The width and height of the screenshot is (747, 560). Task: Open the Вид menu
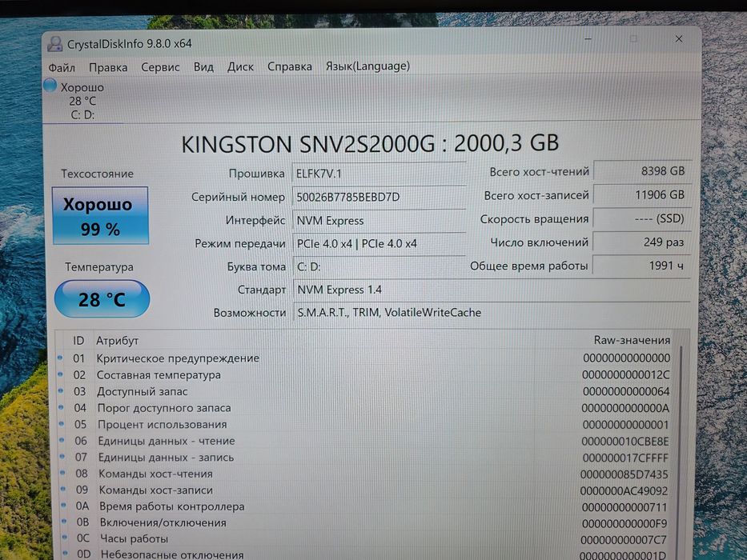[203, 67]
